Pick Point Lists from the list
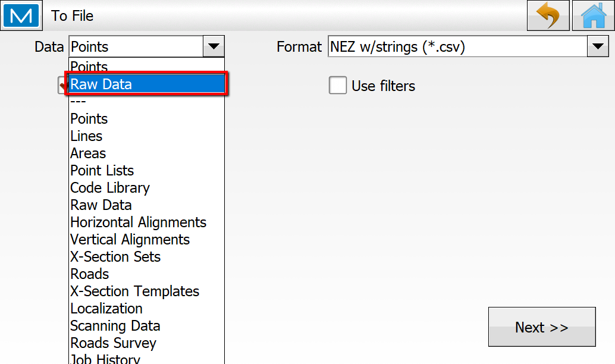This screenshot has width=615, height=364. pos(102,171)
